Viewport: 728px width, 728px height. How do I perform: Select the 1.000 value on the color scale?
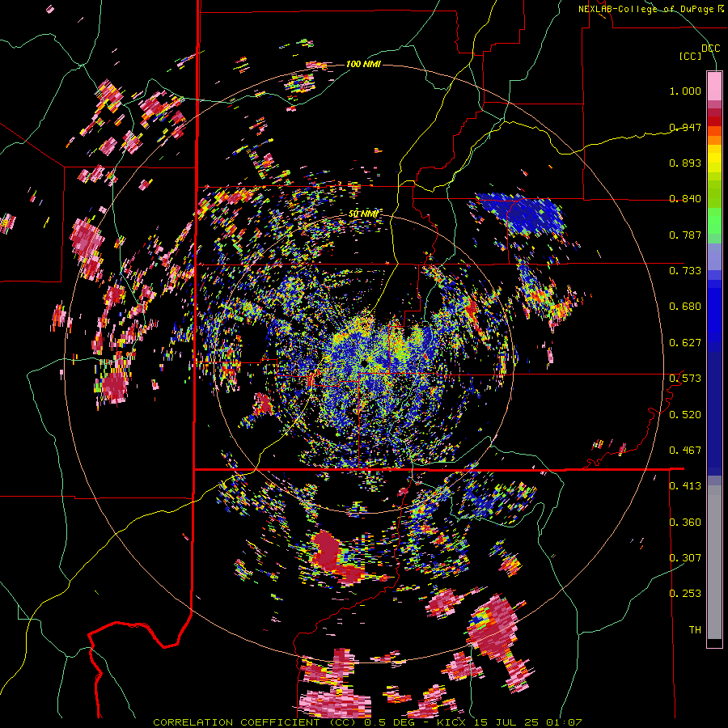coord(685,91)
